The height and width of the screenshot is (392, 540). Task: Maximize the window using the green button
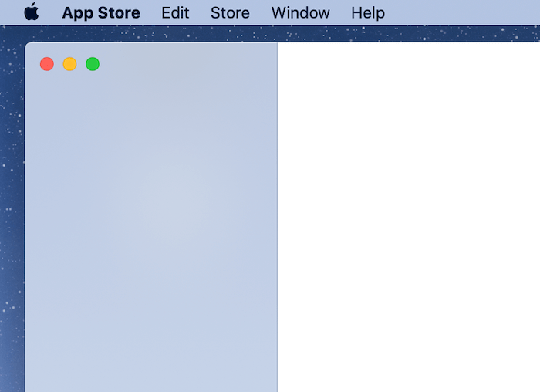click(x=93, y=64)
